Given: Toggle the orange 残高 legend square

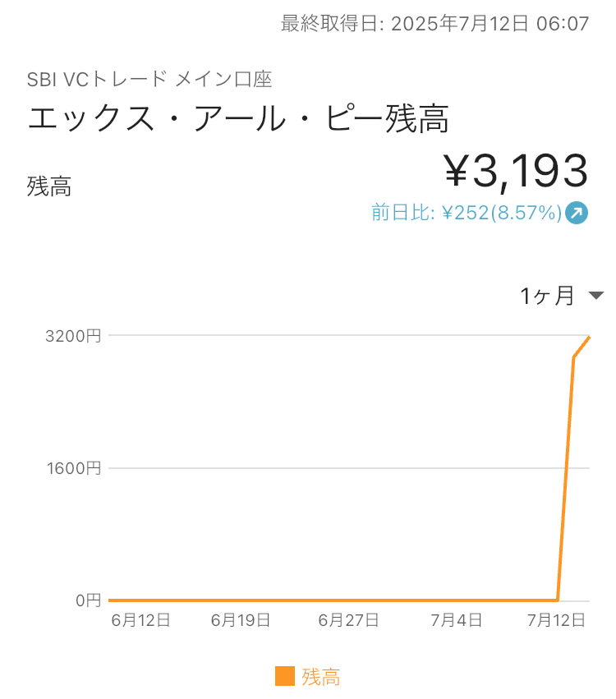Looking at the screenshot, I should click(x=285, y=676).
